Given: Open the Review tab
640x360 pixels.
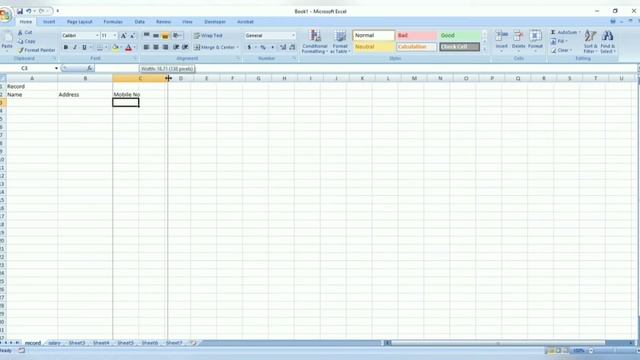Looking at the screenshot, I should pyautogui.click(x=163, y=22).
